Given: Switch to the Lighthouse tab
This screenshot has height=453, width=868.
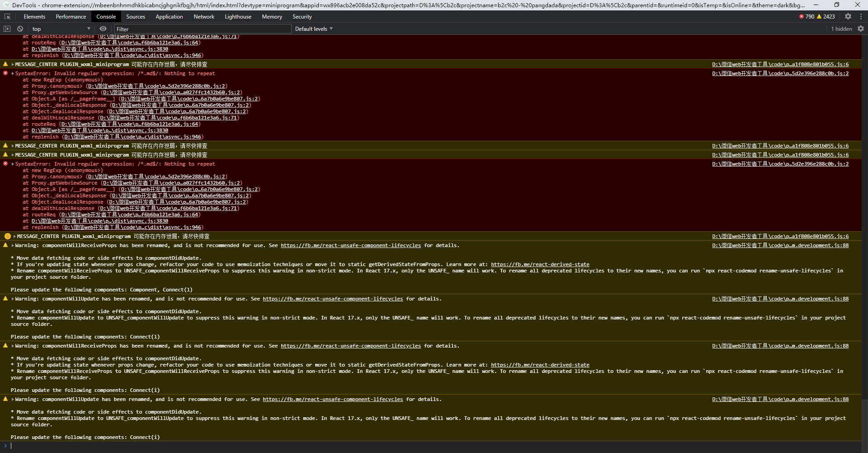Looking at the screenshot, I should coord(238,17).
